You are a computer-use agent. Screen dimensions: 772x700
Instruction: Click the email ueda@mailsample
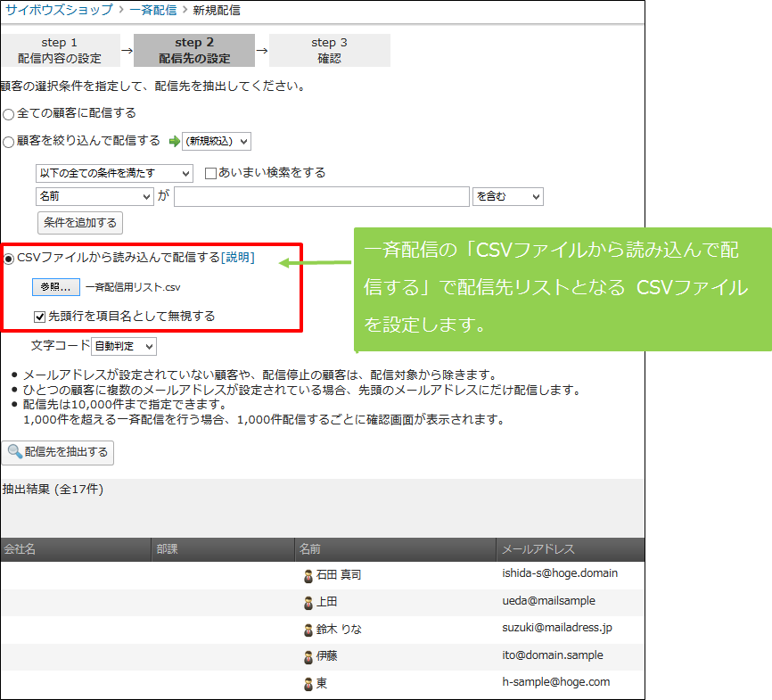548,601
